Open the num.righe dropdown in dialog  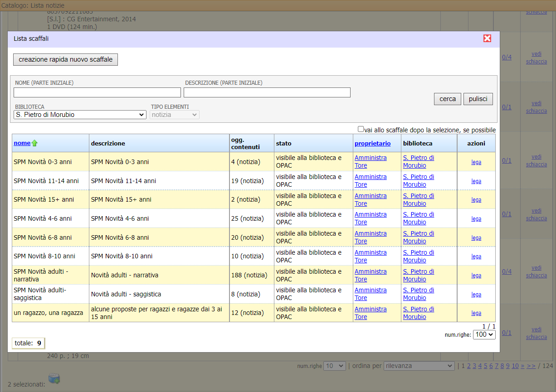484,334
